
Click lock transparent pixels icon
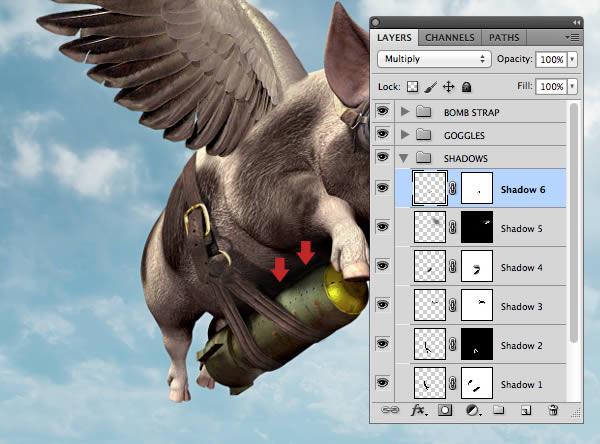pos(412,87)
